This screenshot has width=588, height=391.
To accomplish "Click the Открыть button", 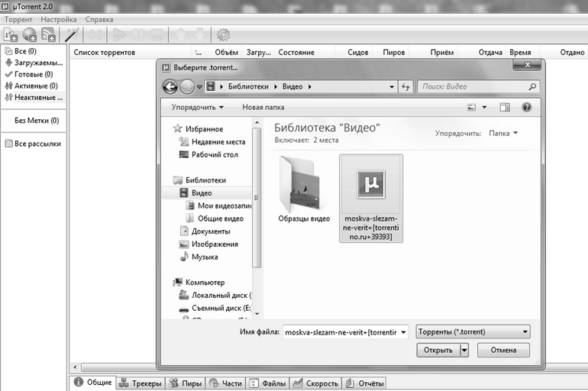I will click(x=438, y=350).
